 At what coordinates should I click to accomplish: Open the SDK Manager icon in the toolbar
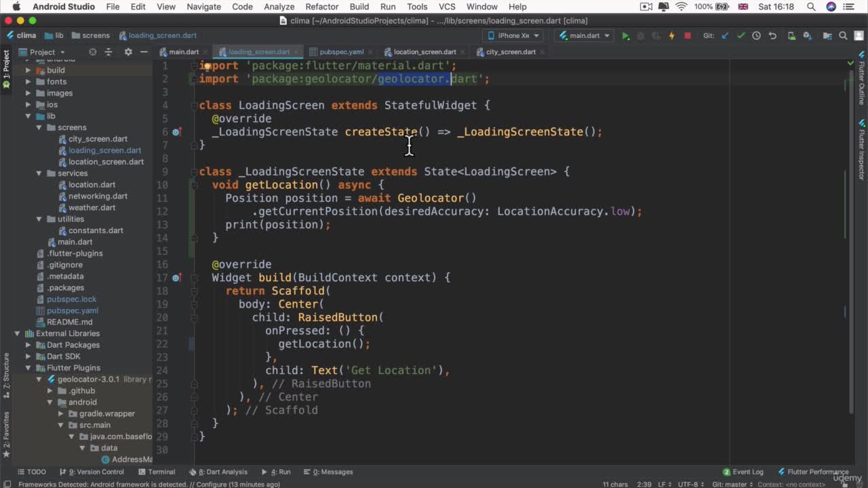[809, 35]
